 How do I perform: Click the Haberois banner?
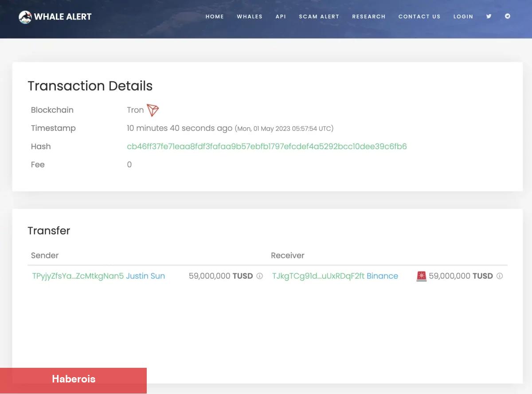coord(73,380)
